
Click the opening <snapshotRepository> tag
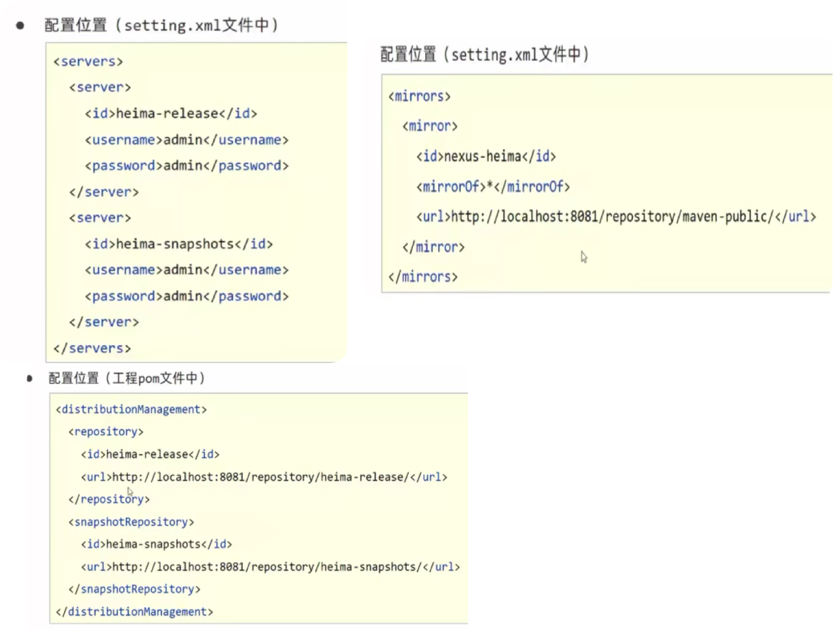[x=131, y=522]
